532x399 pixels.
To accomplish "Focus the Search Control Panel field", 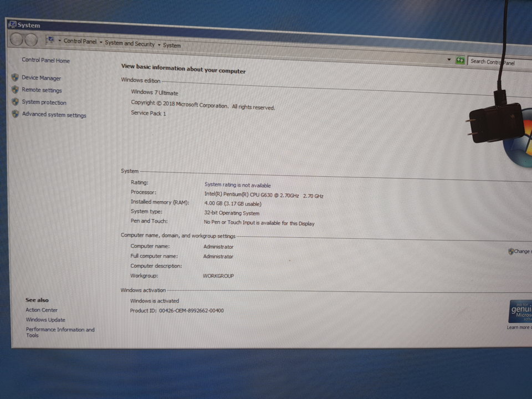I will [x=499, y=63].
